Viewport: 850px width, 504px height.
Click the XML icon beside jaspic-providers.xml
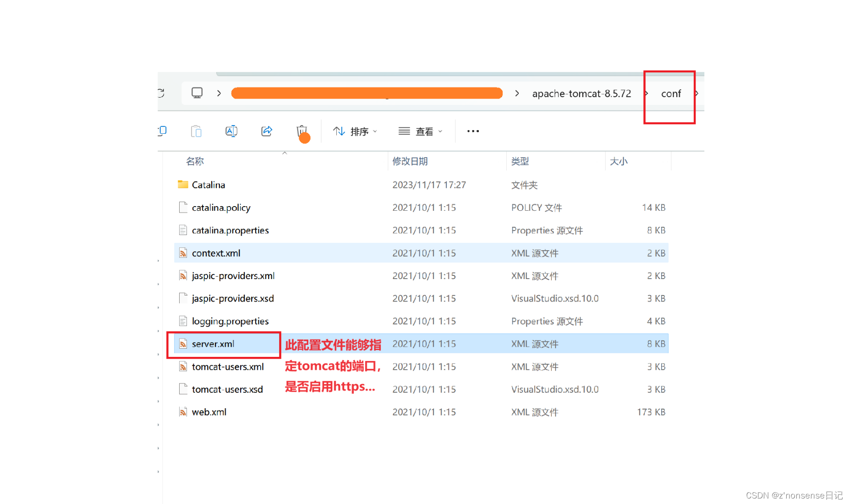[x=183, y=276]
